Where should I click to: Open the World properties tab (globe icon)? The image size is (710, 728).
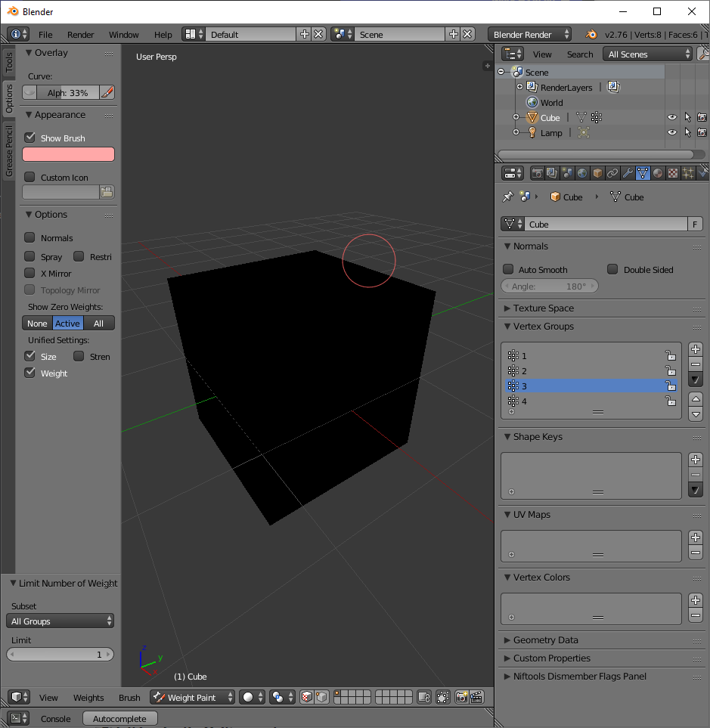[x=582, y=173]
